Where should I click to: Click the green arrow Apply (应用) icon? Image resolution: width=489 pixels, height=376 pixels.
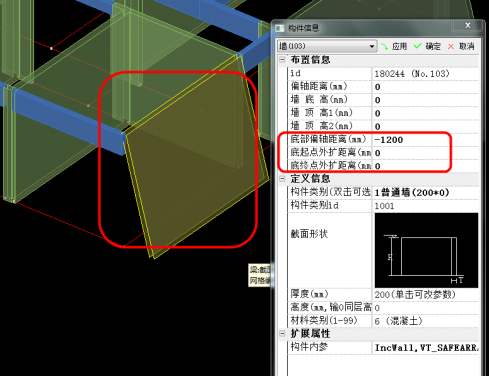[x=384, y=46]
